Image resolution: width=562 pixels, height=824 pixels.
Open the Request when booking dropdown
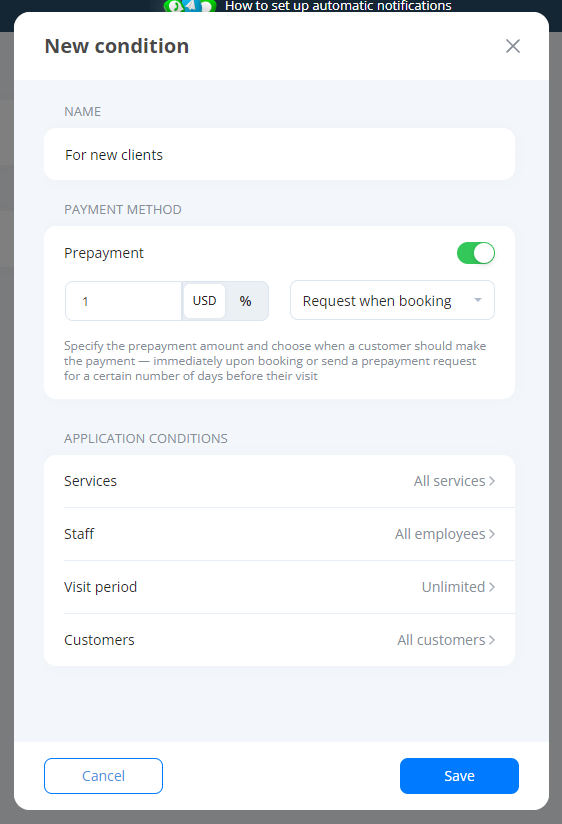pyautogui.click(x=392, y=301)
